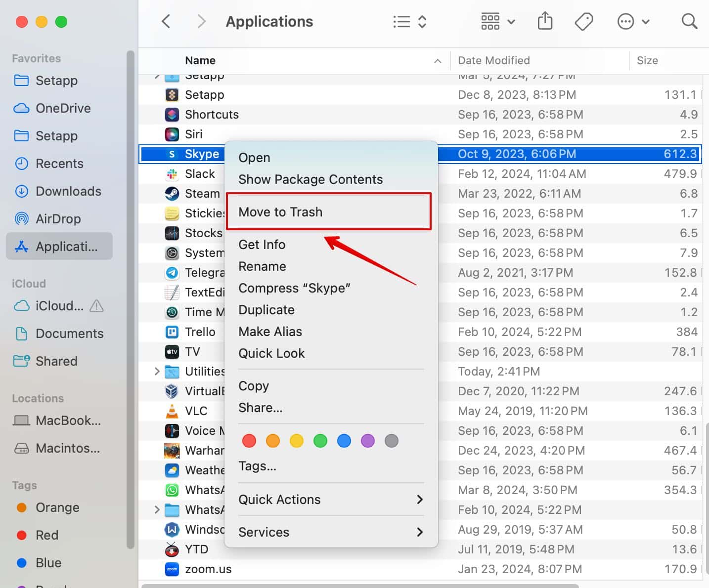Open the icon grouping dropdown

(497, 21)
